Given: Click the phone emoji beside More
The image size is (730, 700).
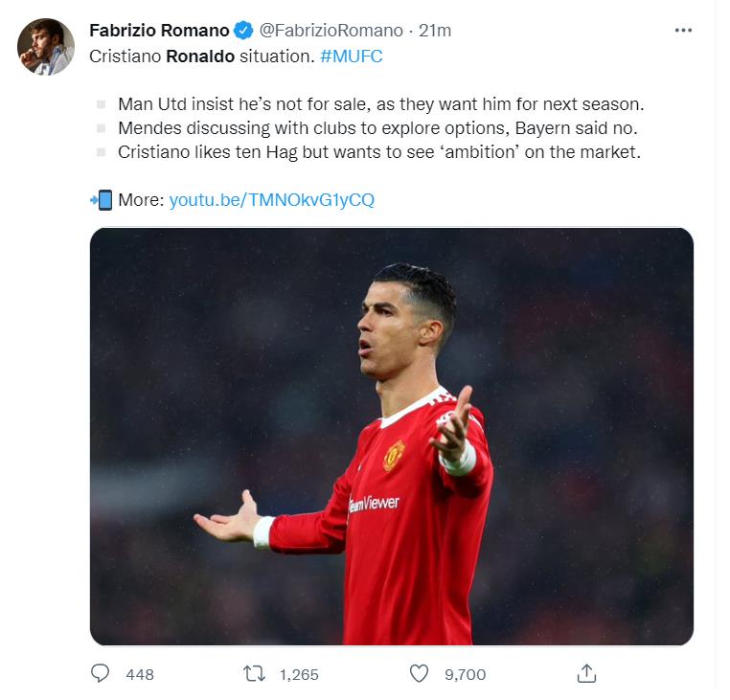Looking at the screenshot, I should (x=101, y=200).
